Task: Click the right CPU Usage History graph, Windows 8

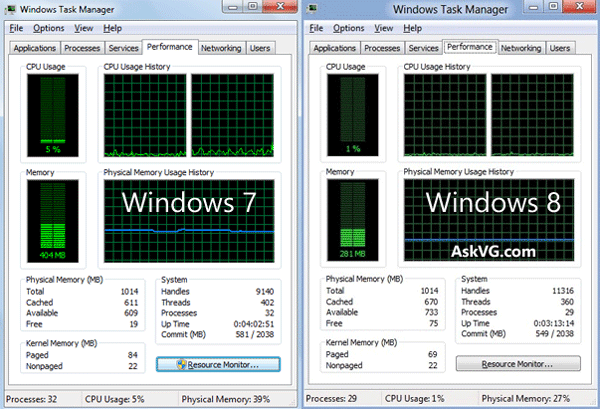Action: 533,115
